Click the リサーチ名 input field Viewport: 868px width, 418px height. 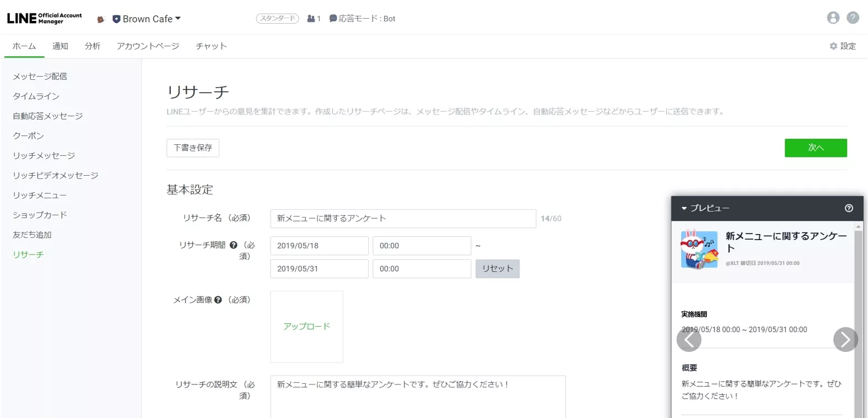click(x=403, y=219)
